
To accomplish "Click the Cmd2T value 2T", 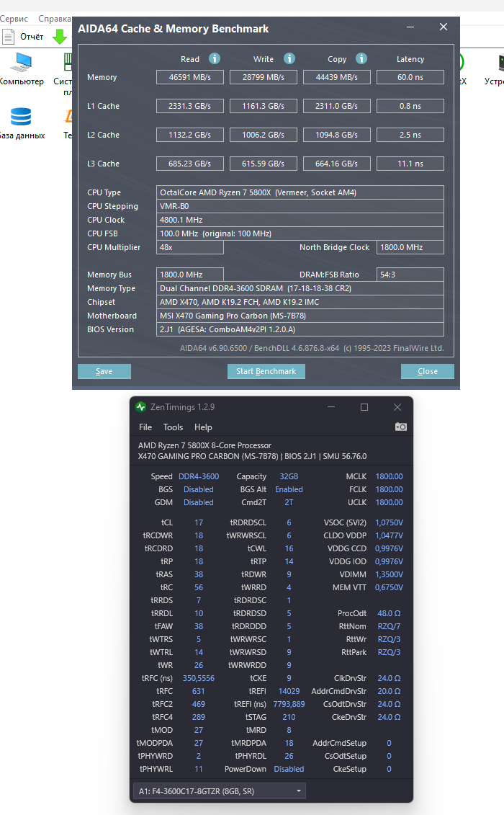I will (x=289, y=502).
